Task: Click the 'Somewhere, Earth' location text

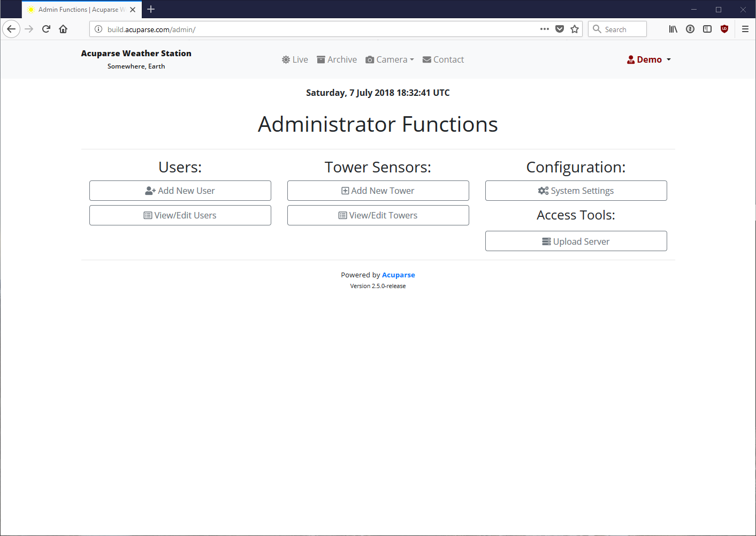Action: point(136,66)
